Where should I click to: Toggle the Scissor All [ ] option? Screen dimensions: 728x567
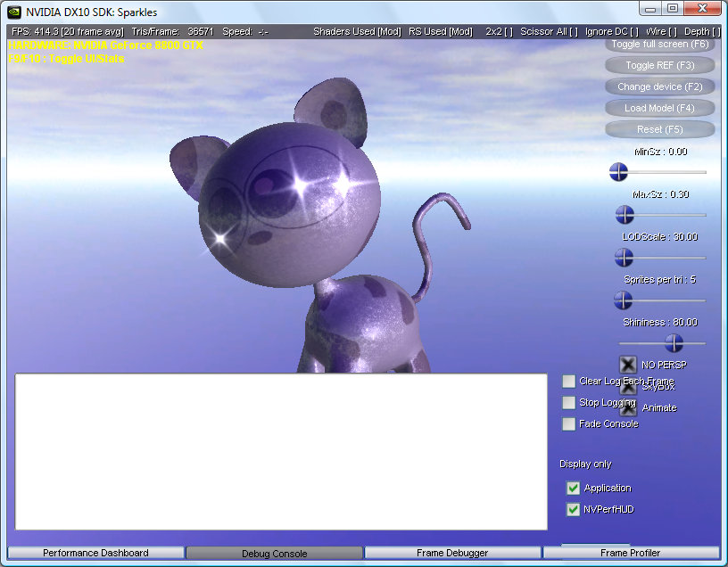coord(548,31)
